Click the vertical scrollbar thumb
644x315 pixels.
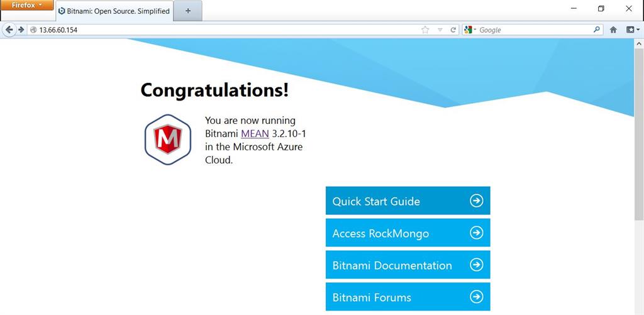point(639,134)
